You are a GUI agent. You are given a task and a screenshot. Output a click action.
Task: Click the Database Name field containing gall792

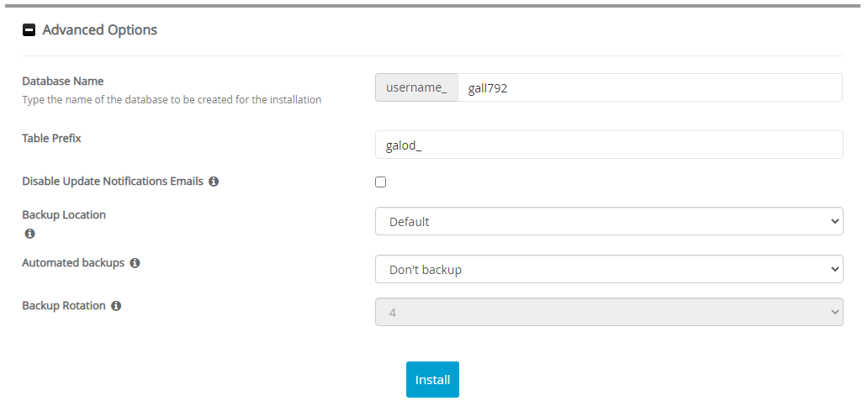coord(649,87)
